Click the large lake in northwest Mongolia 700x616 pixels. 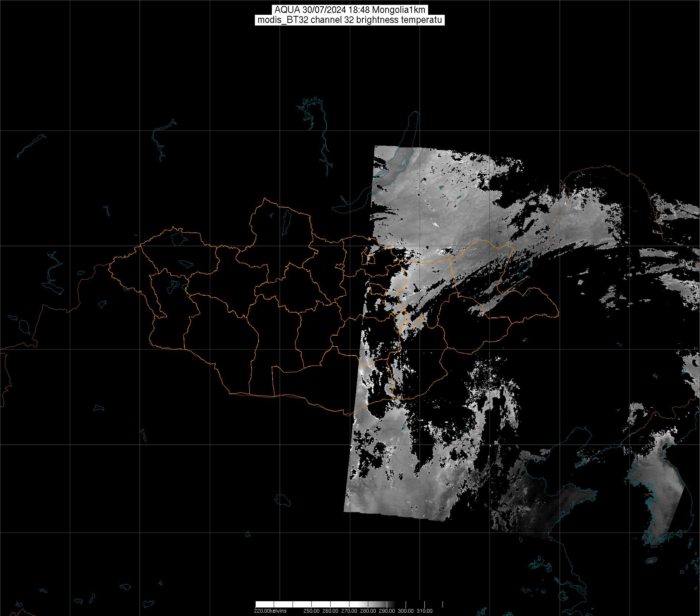coord(178,238)
